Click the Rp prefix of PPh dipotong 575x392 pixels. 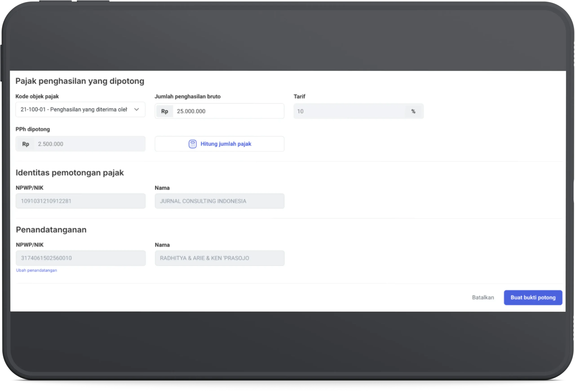tap(25, 144)
